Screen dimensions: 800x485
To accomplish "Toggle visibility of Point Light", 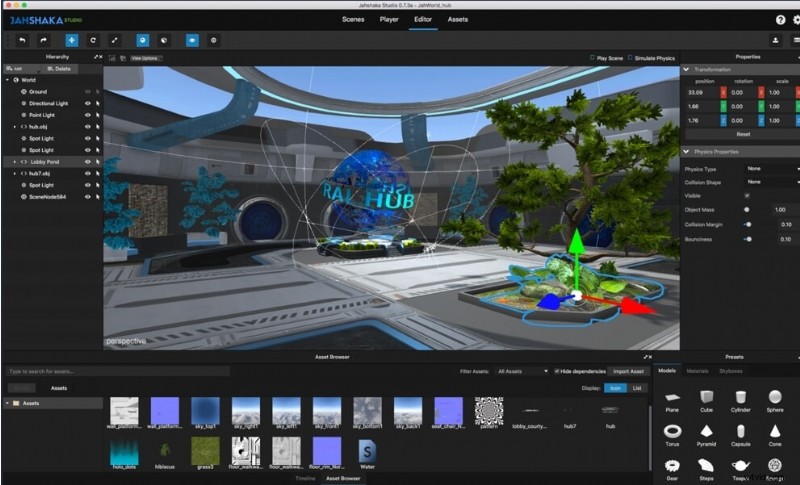I will [x=88, y=115].
